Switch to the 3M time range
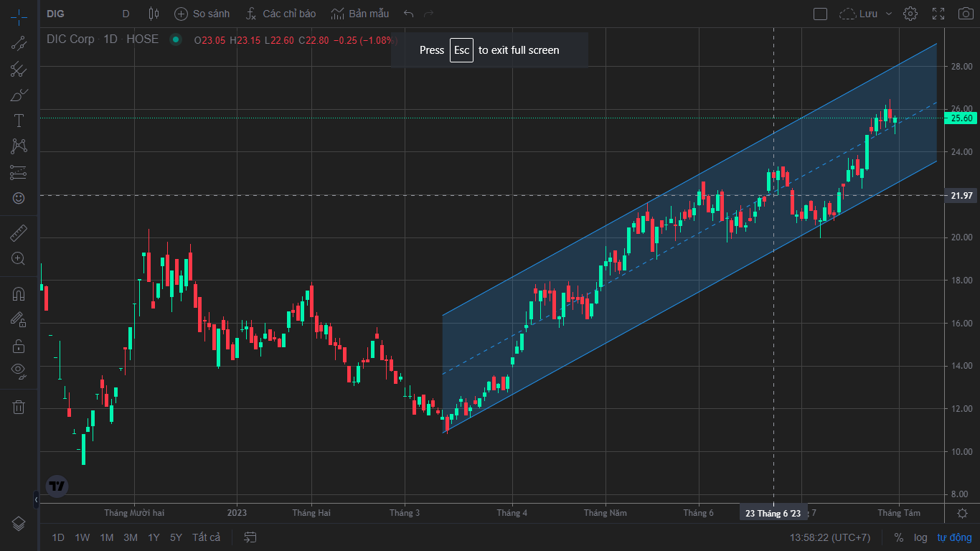The width and height of the screenshot is (980, 551). tap(131, 537)
